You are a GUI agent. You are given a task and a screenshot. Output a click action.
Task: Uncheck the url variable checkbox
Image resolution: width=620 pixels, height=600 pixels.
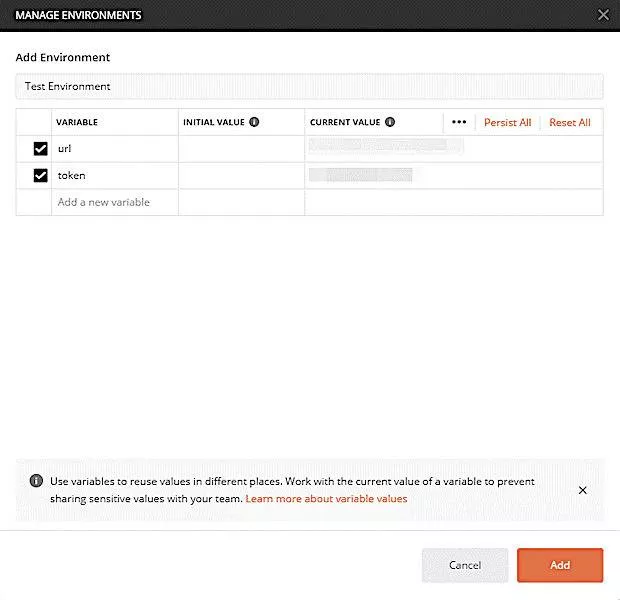[41, 149]
